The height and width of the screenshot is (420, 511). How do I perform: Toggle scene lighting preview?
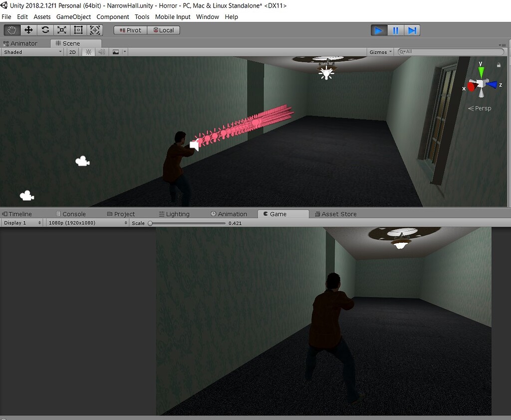[x=88, y=51]
